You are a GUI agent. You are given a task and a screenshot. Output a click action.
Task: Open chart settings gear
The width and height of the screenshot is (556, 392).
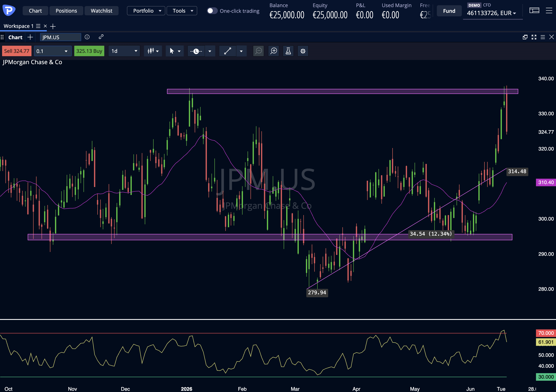point(303,51)
